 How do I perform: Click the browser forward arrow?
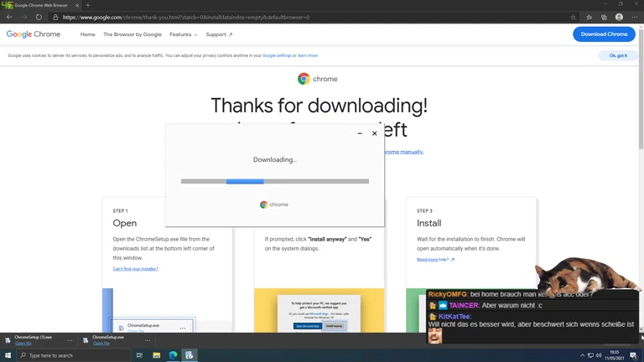23,18
